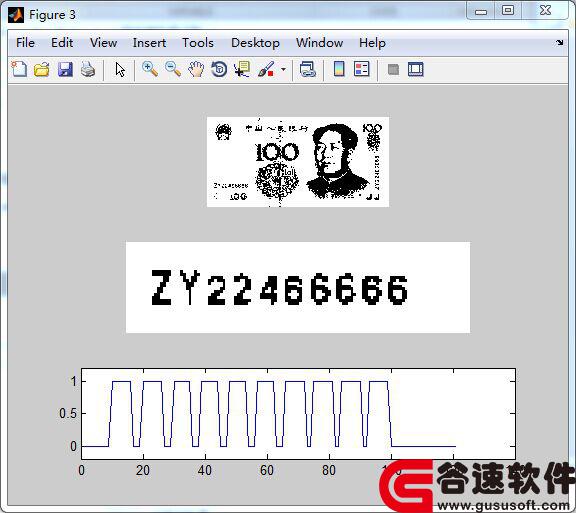Select the Edit Plot arrow tool
The height and width of the screenshot is (513, 576).
coord(120,69)
